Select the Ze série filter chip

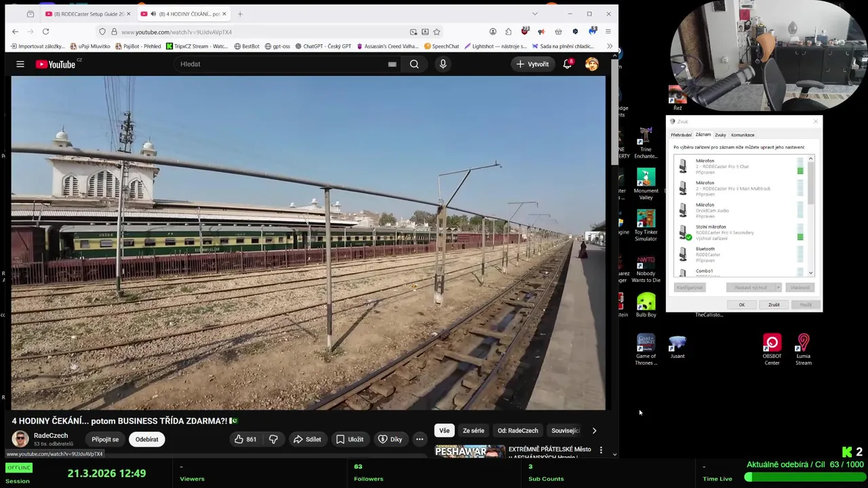click(x=473, y=430)
